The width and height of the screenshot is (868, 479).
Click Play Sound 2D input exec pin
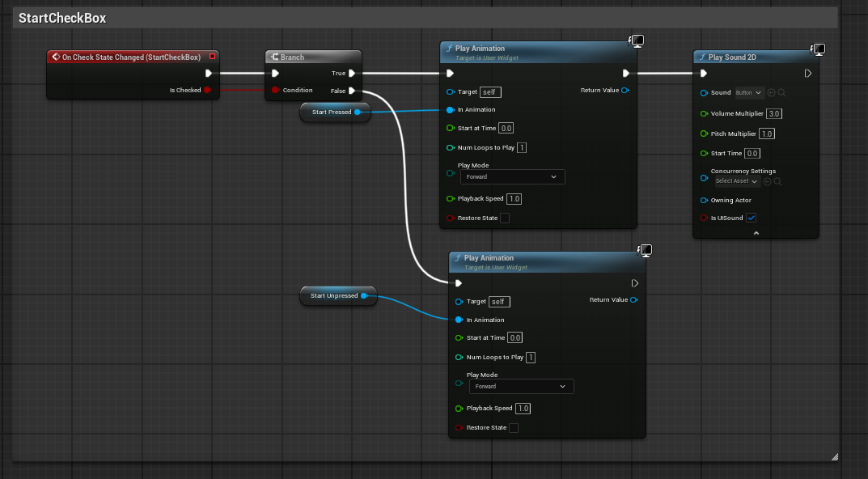coord(704,73)
